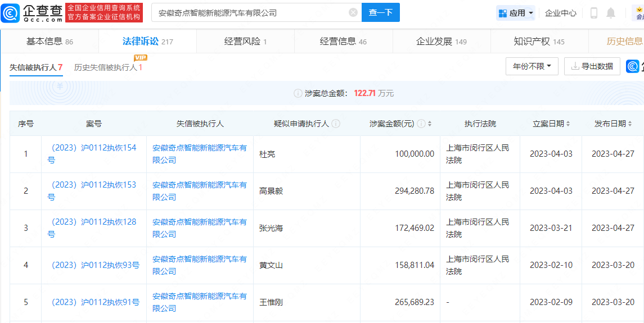Open case (2023)沪0112执恢91号
This screenshot has width=644, height=323.
tap(94, 302)
